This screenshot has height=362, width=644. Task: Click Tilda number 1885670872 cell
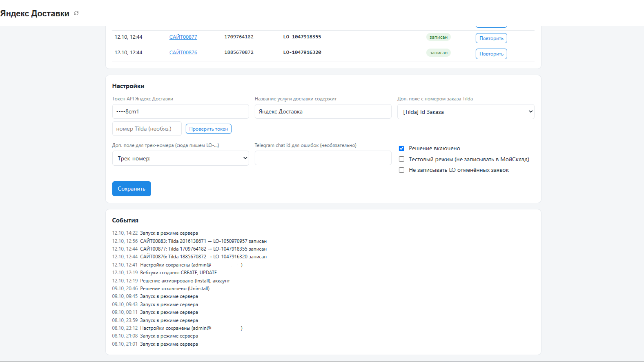click(239, 52)
